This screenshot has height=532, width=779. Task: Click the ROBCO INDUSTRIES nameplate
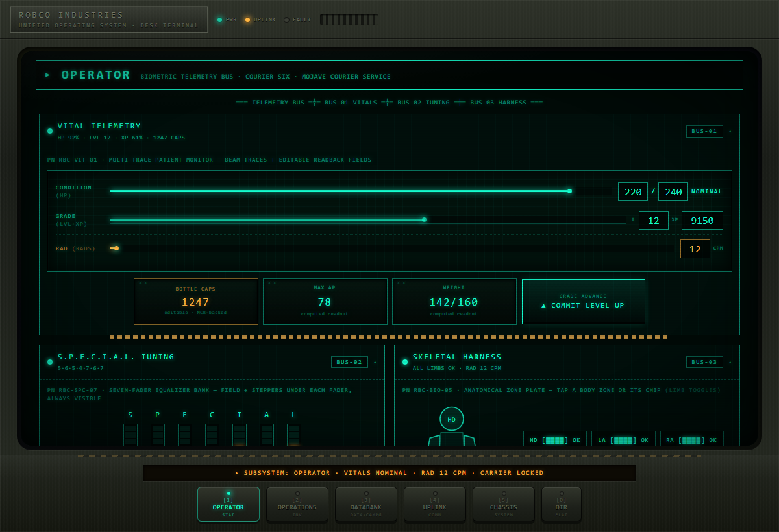[x=109, y=19]
